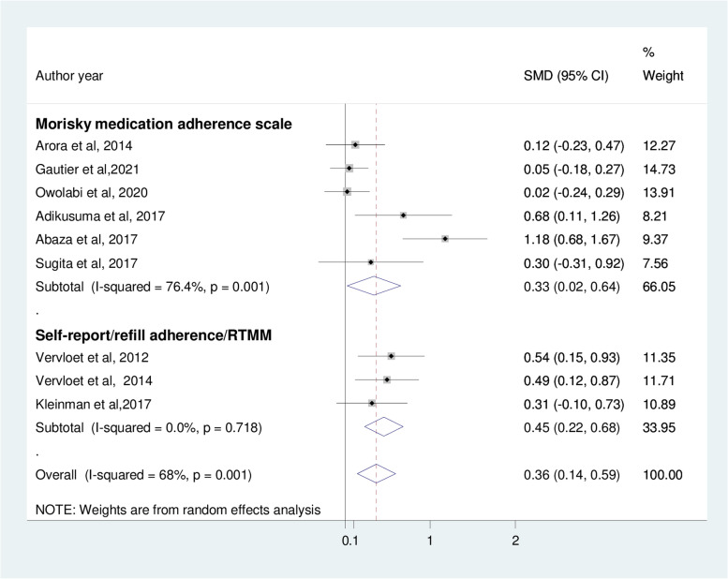Click the Self-report subtotal diamond
Screen dimensions: 728x579
point(384,426)
